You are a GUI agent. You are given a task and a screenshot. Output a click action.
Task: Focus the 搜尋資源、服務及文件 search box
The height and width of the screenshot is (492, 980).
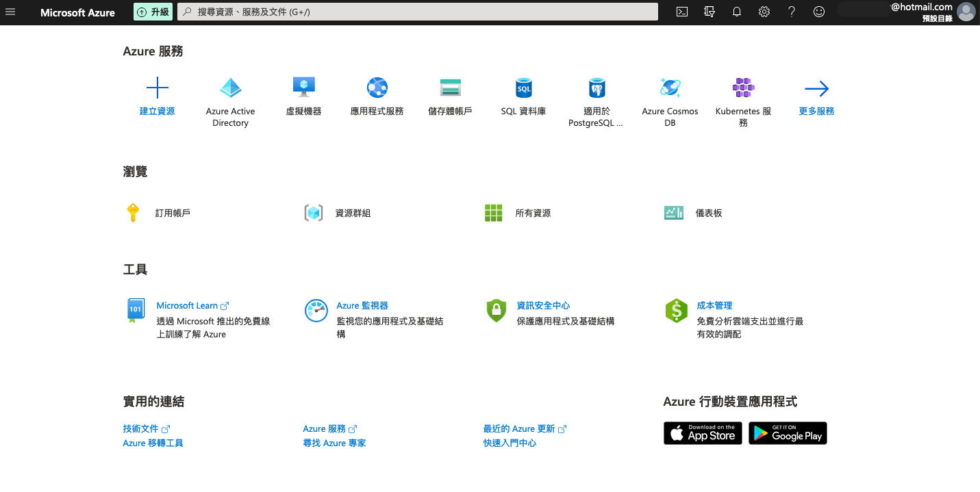click(x=418, y=12)
